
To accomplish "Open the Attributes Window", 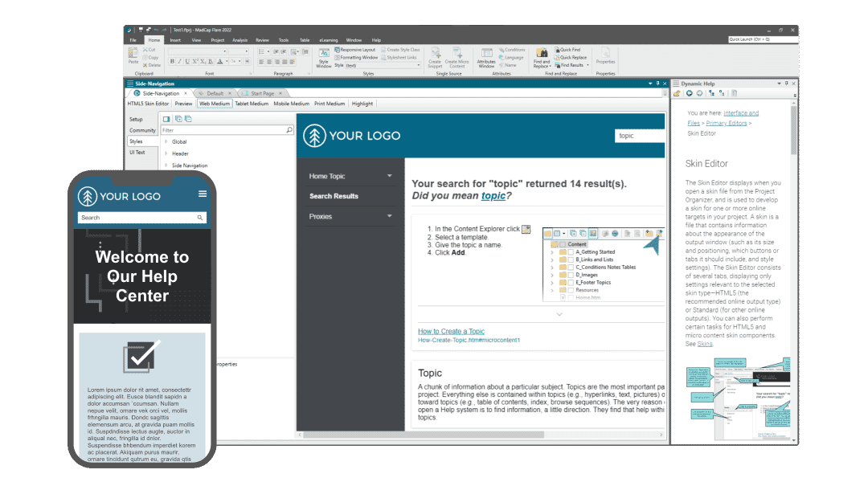I will 486,57.
